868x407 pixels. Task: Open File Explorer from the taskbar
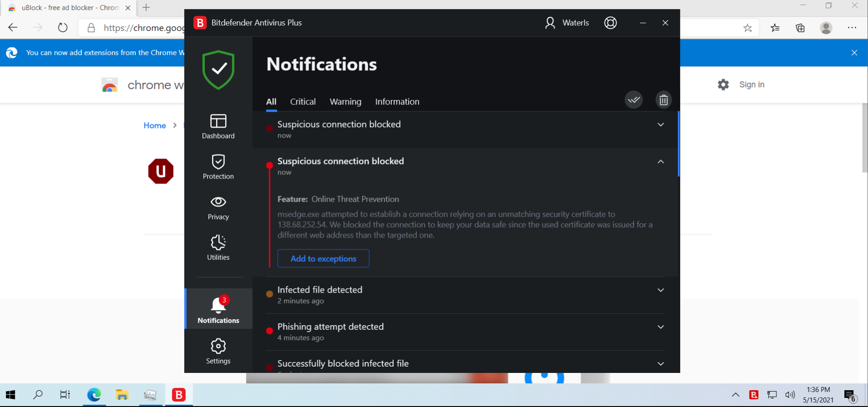122,395
